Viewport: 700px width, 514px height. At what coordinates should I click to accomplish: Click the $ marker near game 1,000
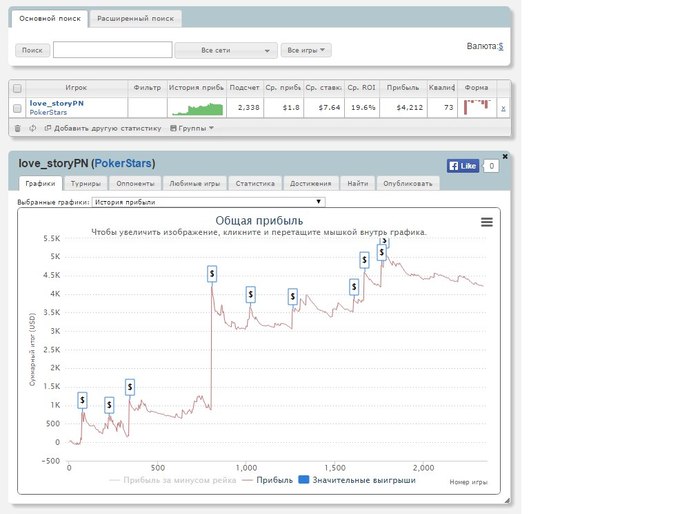click(251, 294)
